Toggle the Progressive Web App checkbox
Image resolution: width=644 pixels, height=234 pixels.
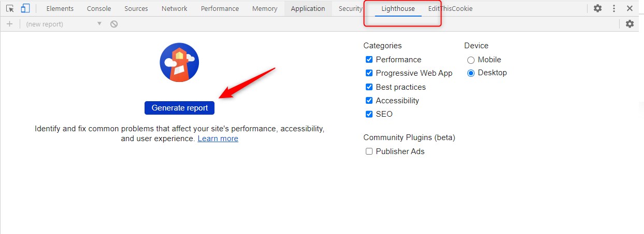[369, 73]
